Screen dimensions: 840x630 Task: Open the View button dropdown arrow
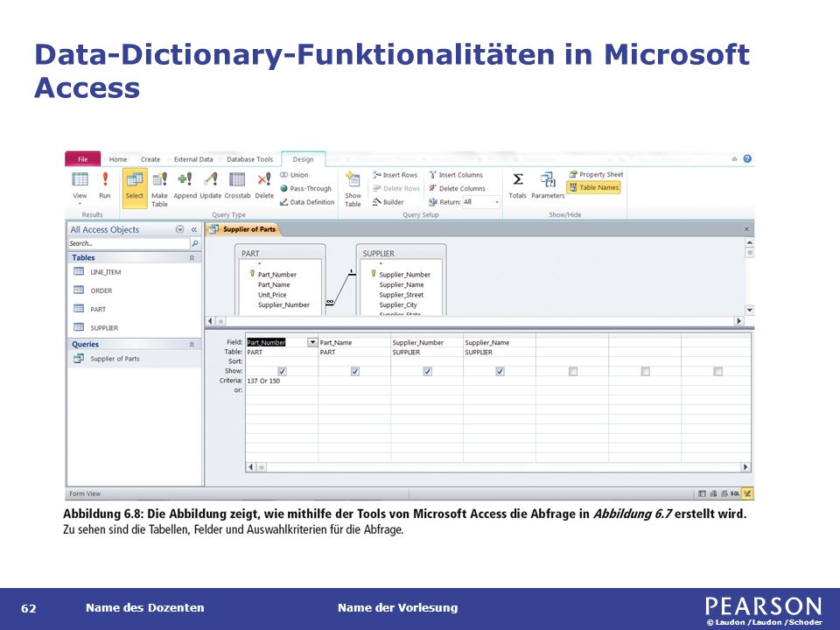tap(80, 204)
